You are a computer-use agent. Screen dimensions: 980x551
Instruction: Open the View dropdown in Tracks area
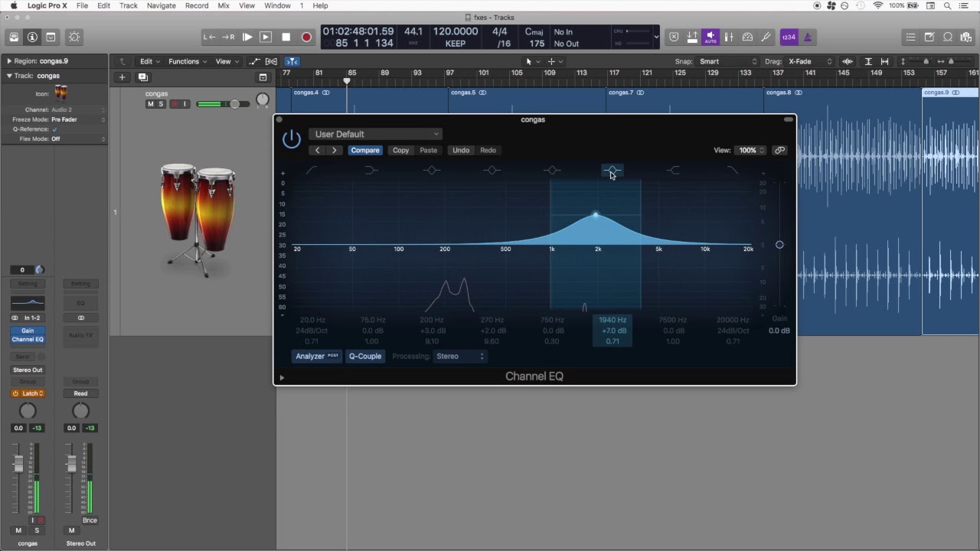click(x=226, y=61)
